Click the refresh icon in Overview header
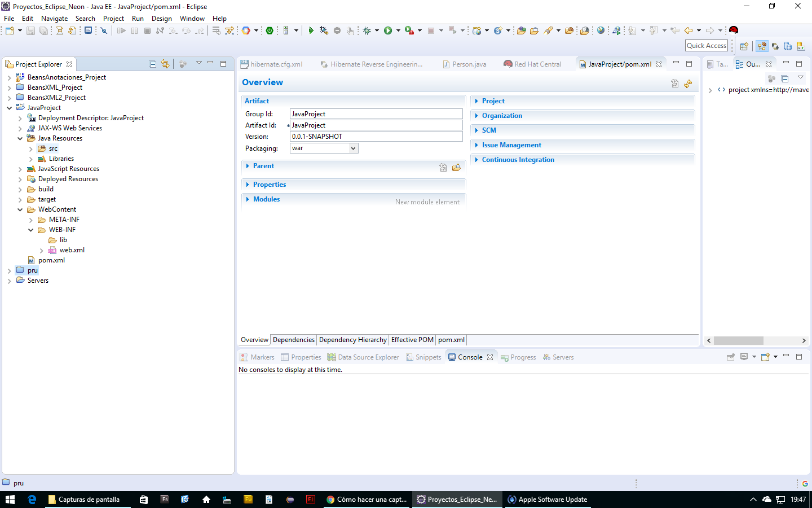 pyautogui.click(x=688, y=84)
